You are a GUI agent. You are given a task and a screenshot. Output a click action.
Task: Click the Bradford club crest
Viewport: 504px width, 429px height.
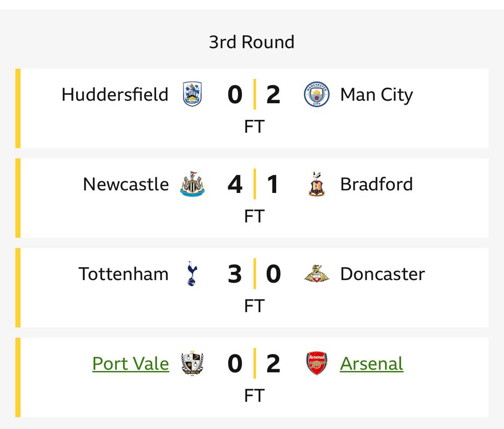(x=317, y=184)
